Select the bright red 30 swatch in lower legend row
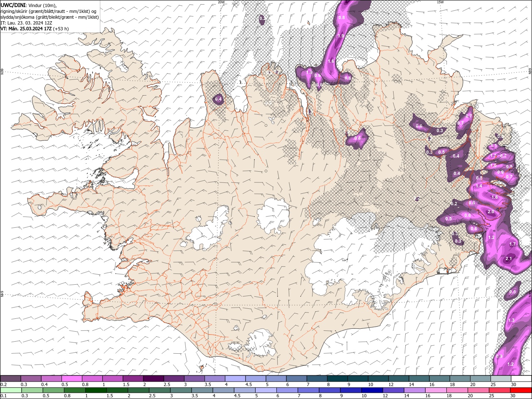The image size is (532, 399). [x=521, y=390]
